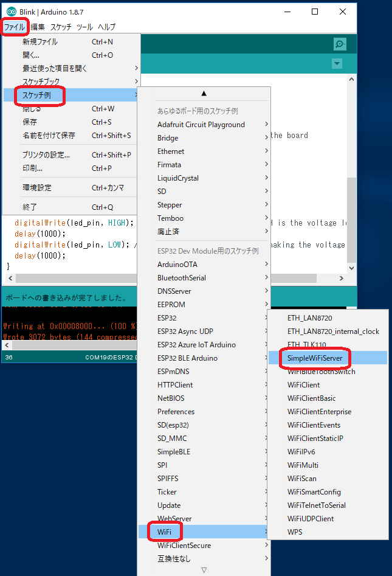The image size is (392, 576).
Task: Expand LiquidCrystal examples submenu
Action: 204,178
